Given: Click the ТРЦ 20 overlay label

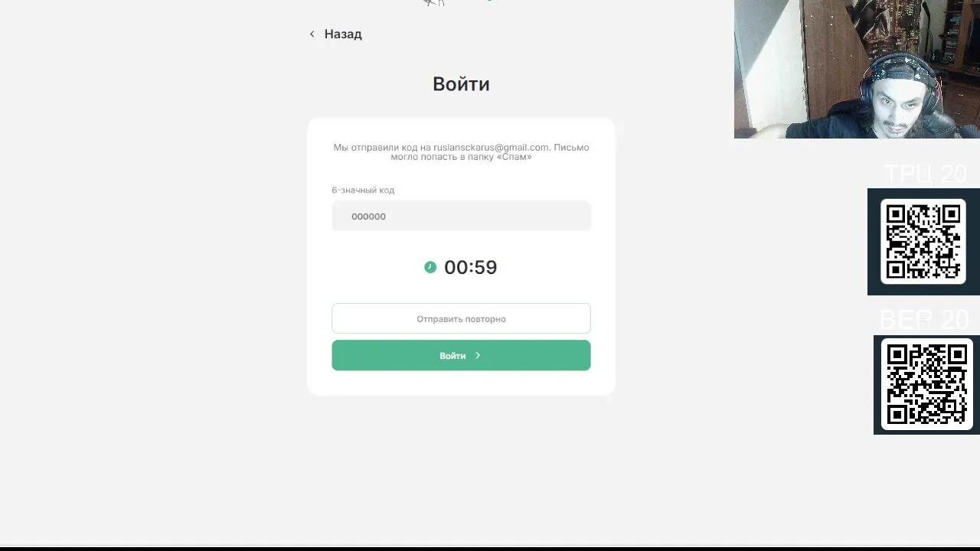Looking at the screenshot, I should pos(925,174).
